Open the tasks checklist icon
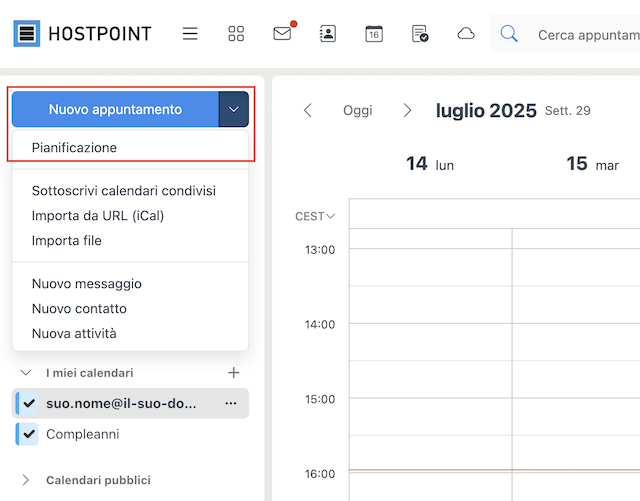Viewport: 640px width, 501px height. point(420,33)
